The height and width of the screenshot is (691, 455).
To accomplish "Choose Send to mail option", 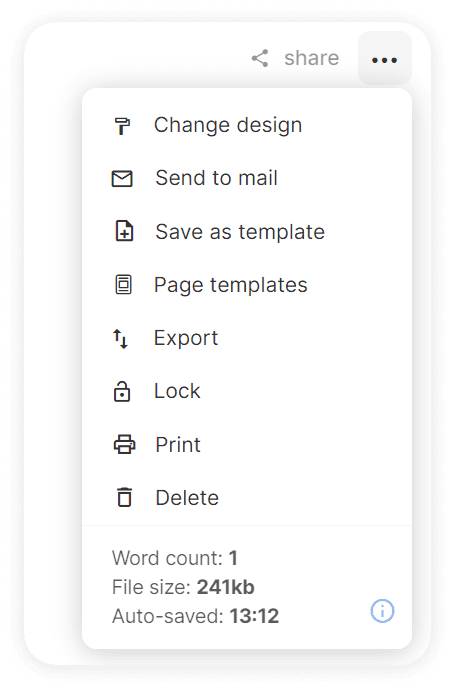I will click(247, 178).
